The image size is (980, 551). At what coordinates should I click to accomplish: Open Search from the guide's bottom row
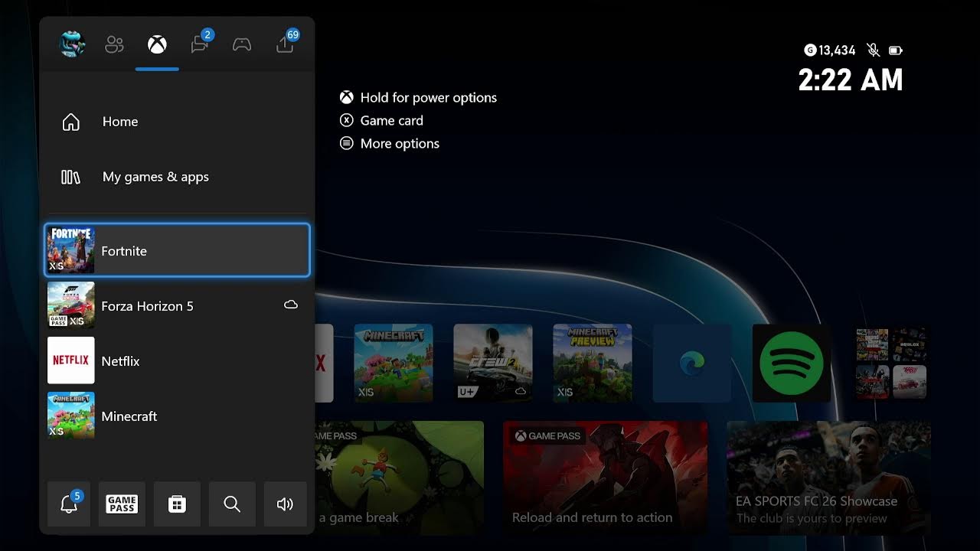pyautogui.click(x=232, y=504)
